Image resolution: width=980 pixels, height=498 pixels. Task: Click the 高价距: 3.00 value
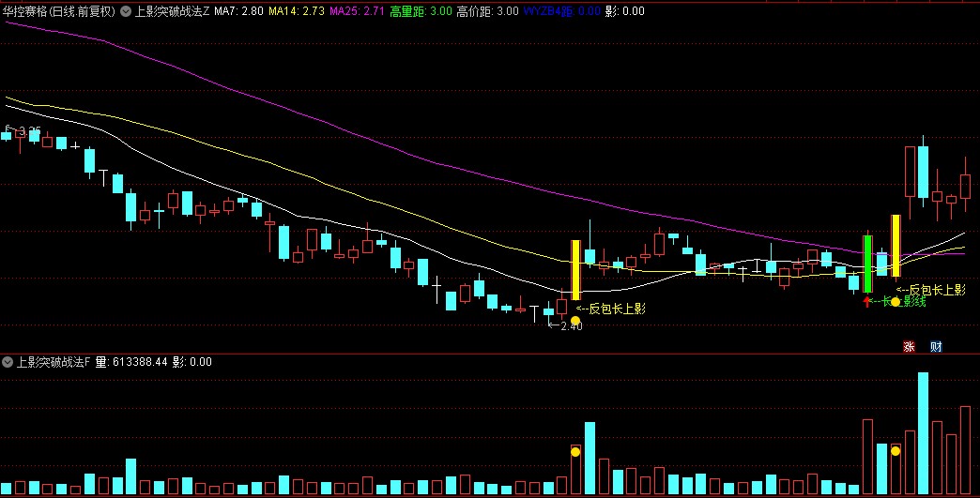coord(487,11)
